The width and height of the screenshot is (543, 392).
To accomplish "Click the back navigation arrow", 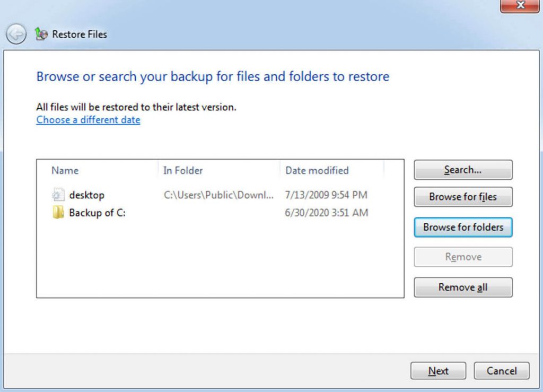I will coord(16,34).
